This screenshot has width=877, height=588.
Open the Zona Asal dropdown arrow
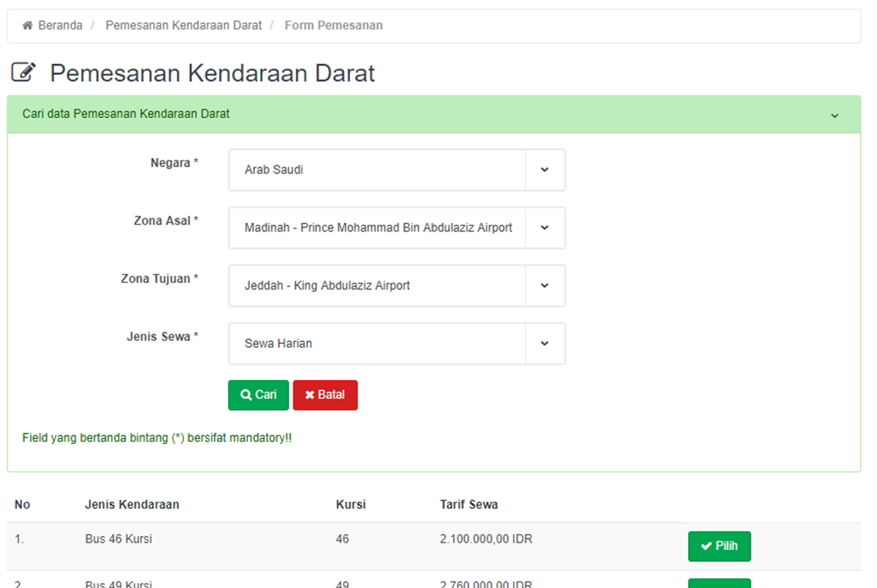(x=544, y=228)
